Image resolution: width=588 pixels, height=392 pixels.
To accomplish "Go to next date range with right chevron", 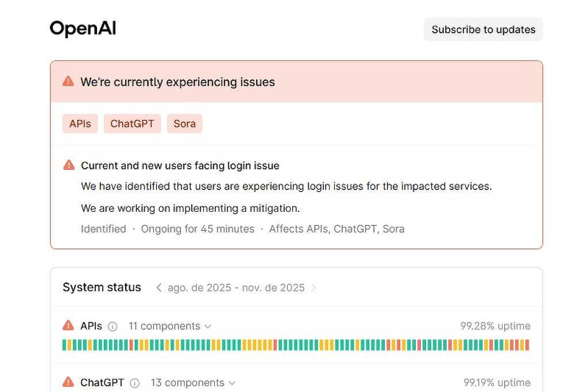I will tap(314, 288).
